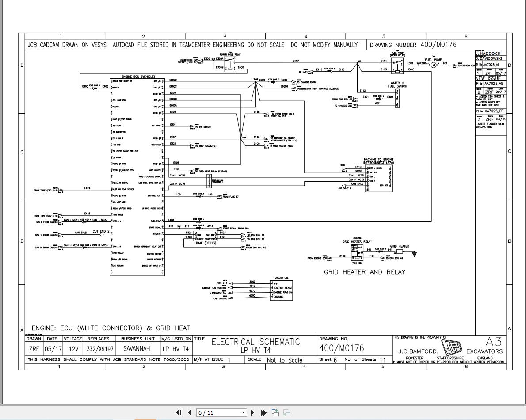The image size is (526, 420).
Task: Click the 'LIVELINK LITE' box label
Action: (282, 278)
